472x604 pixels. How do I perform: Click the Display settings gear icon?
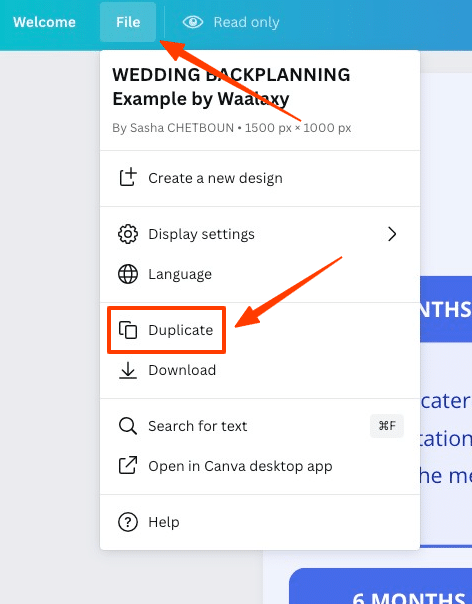point(128,234)
